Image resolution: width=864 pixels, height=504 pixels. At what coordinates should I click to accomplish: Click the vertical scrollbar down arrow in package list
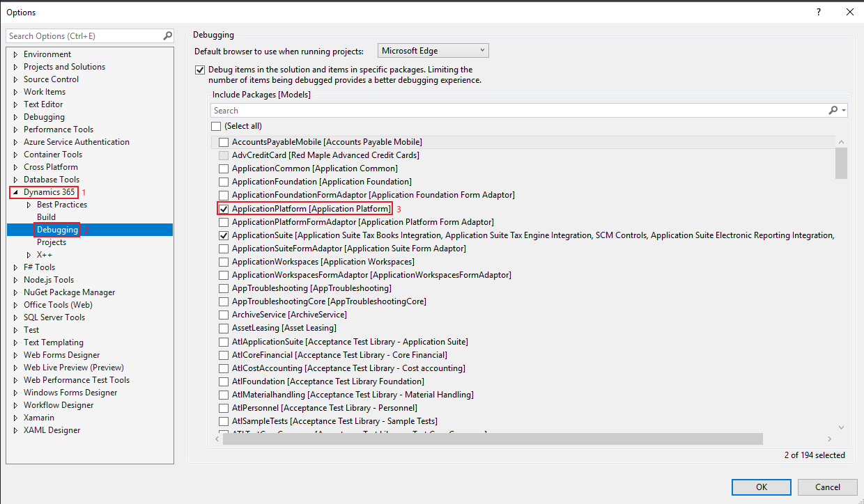click(x=841, y=427)
